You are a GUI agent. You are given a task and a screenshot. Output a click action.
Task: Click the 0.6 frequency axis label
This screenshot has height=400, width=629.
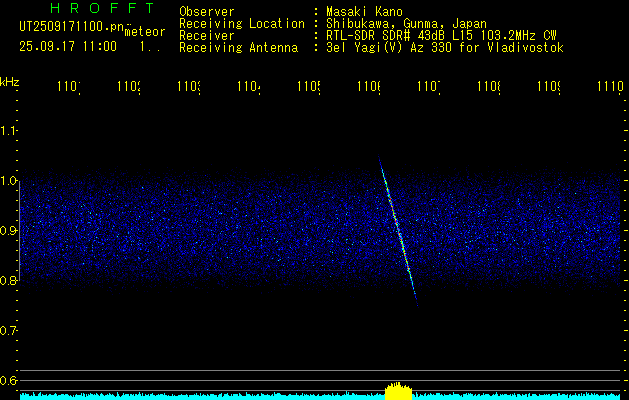pyautogui.click(x=9, y=380)
